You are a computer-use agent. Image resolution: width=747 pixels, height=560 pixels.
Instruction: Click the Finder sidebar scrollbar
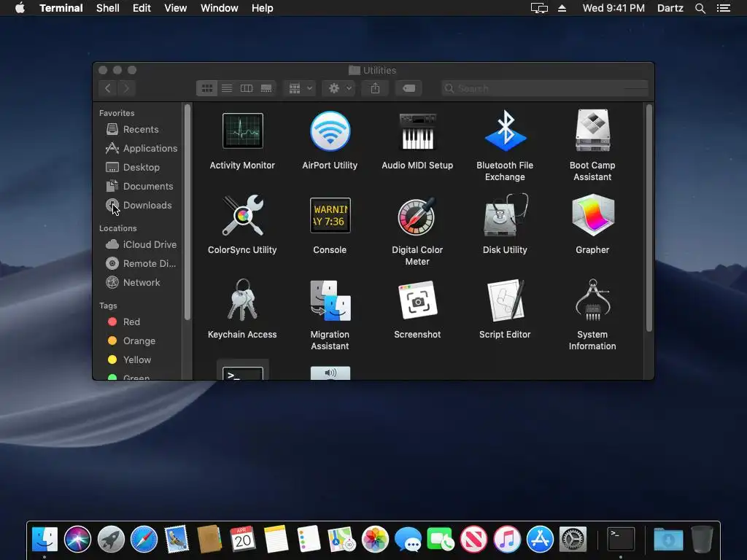tap(187, 212)
